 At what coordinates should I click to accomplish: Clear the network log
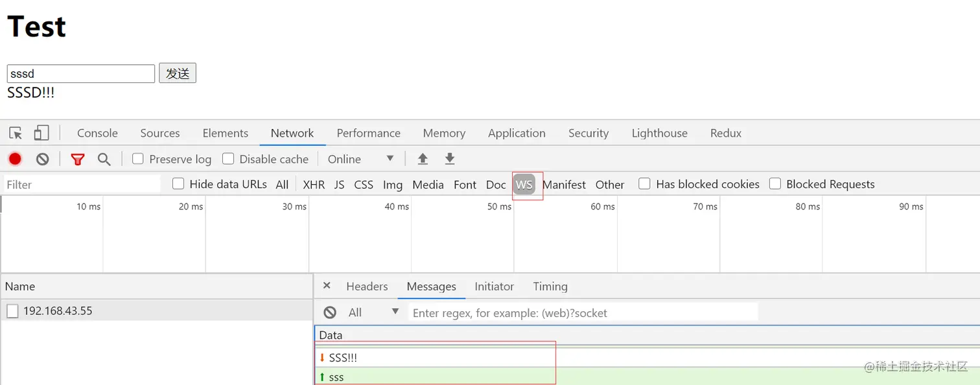click(43, 159)
